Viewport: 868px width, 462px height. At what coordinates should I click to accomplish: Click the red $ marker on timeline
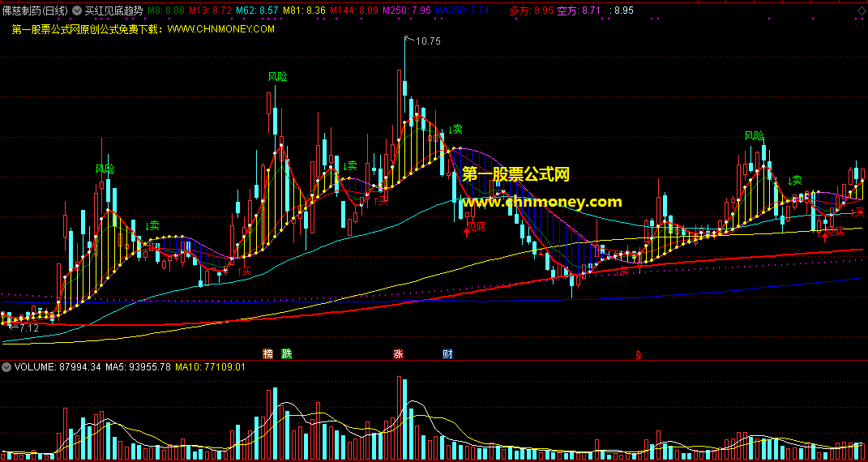pyautogui.click(x=639, y=354)
